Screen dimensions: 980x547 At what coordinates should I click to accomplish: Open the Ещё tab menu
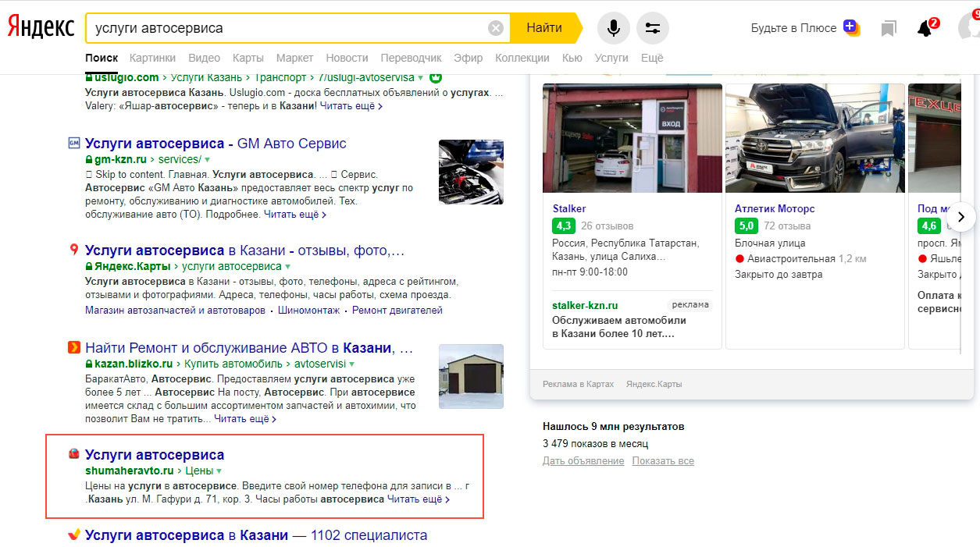pyautogui.click(x=652, y=58)
